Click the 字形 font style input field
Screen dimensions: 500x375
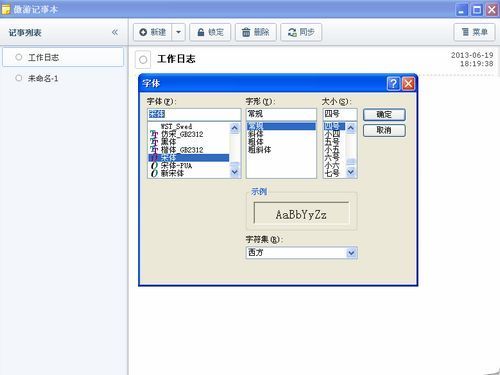pos(281,114)
